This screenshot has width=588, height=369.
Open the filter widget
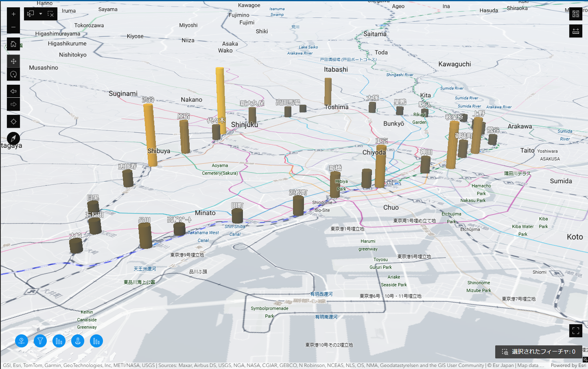pos(40,341)
